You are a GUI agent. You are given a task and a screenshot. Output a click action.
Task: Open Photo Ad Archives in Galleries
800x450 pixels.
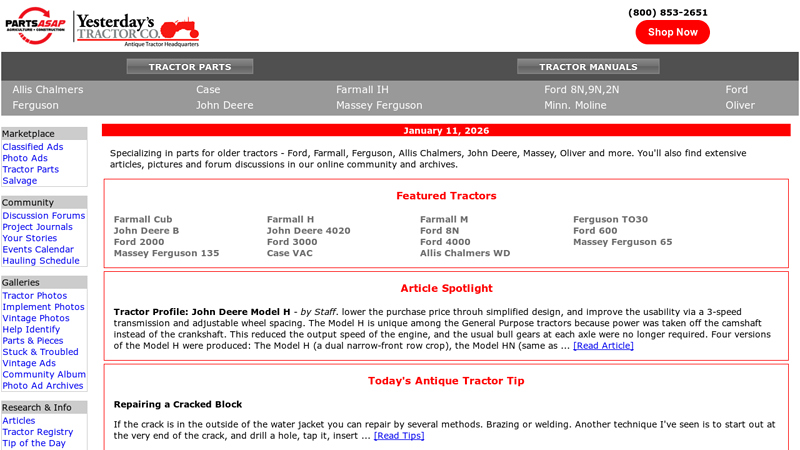click(43, 386)
